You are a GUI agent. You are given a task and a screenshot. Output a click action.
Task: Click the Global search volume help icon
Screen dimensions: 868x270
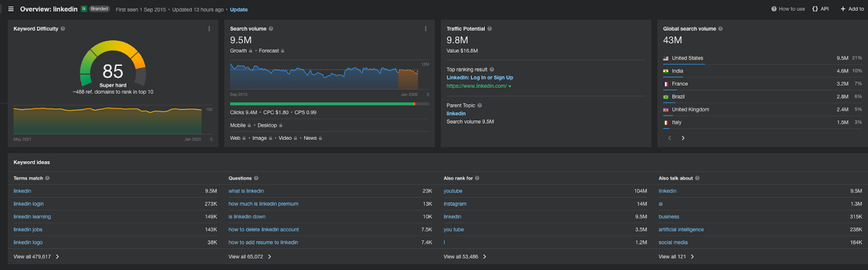tap(720, 29)
